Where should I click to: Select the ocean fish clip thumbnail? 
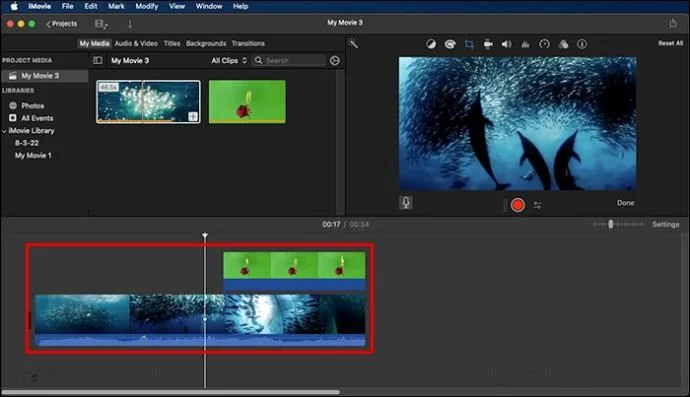[148, 102]
